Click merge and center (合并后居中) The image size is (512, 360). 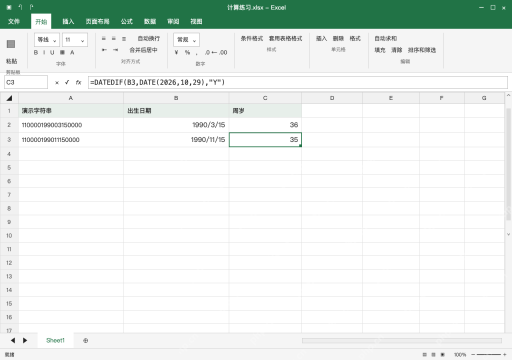pos(143,50)
